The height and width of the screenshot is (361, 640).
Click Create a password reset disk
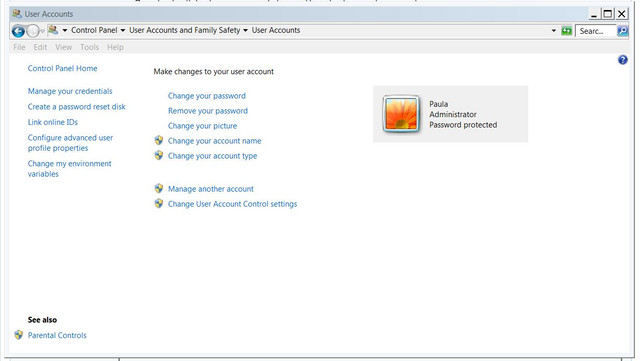coord(76,107)
